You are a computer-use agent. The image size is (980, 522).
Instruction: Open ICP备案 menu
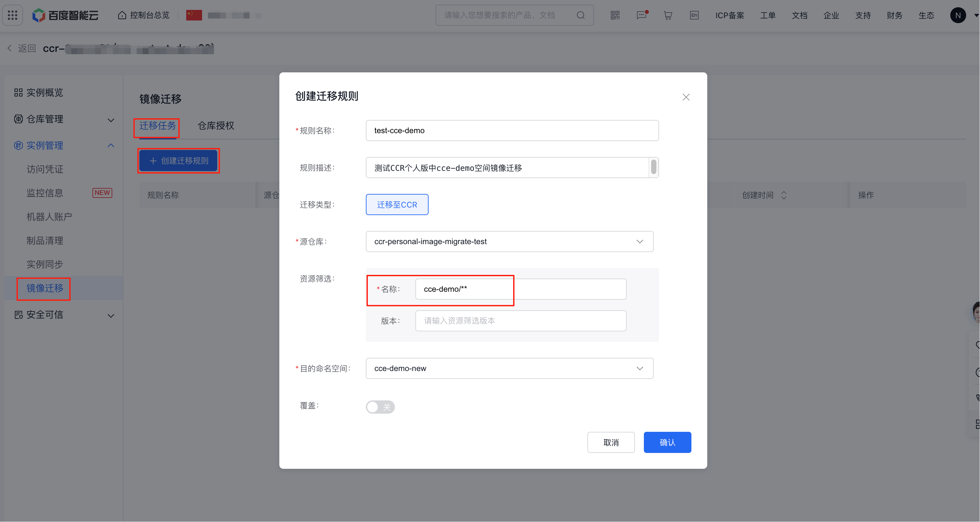pyautogui.click(x=730, y=15)
